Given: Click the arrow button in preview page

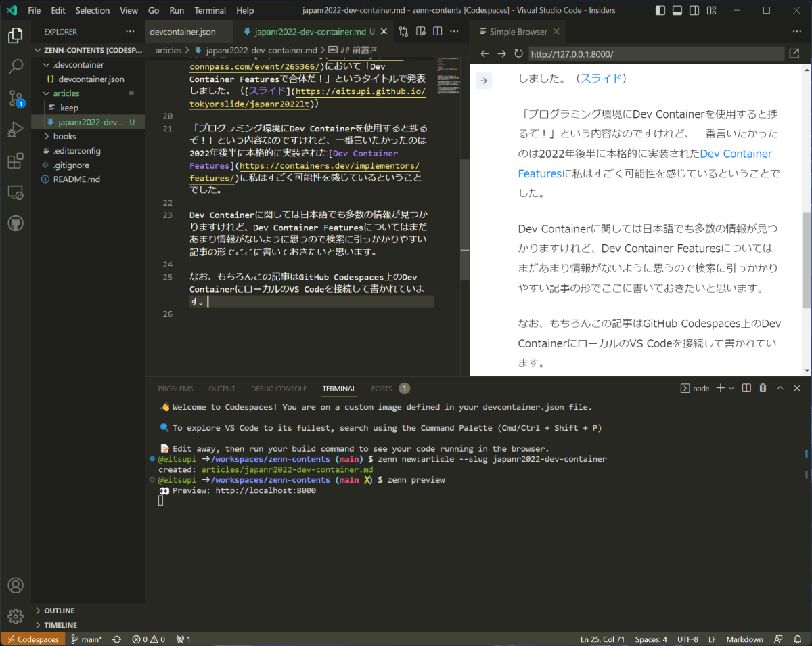Looking at the screenshot, I should (x=484, y=81).
